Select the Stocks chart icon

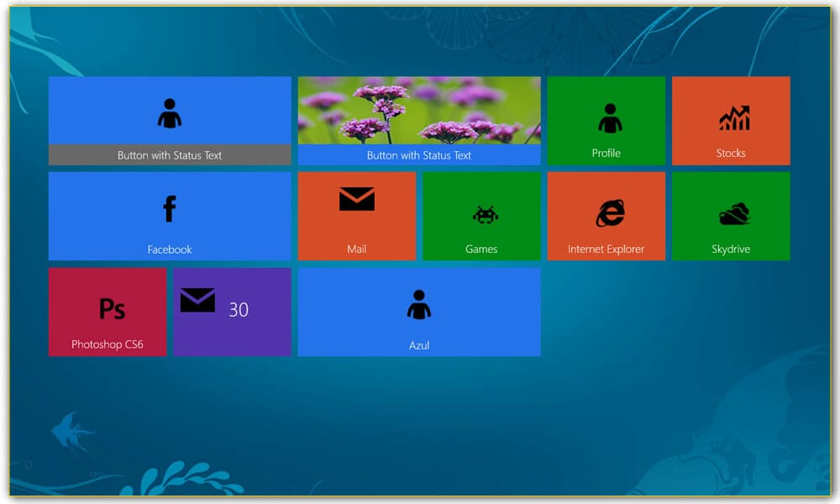click(730, 118)
